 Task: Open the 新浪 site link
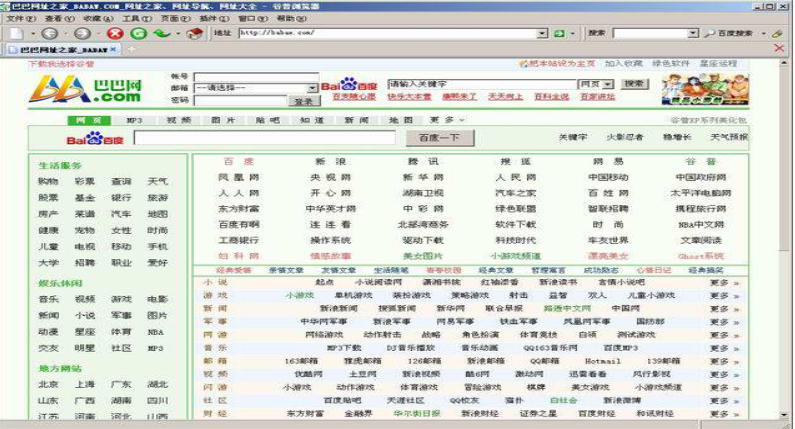coord(331,162)
